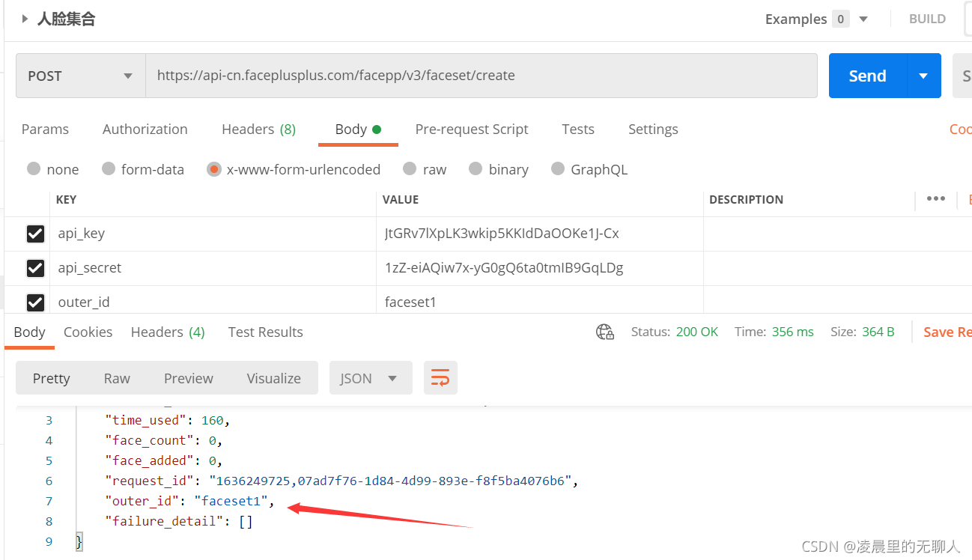Open the Headers (8) request tab
The width and height of the screenshot is (972, 560).
coord(258,130)
